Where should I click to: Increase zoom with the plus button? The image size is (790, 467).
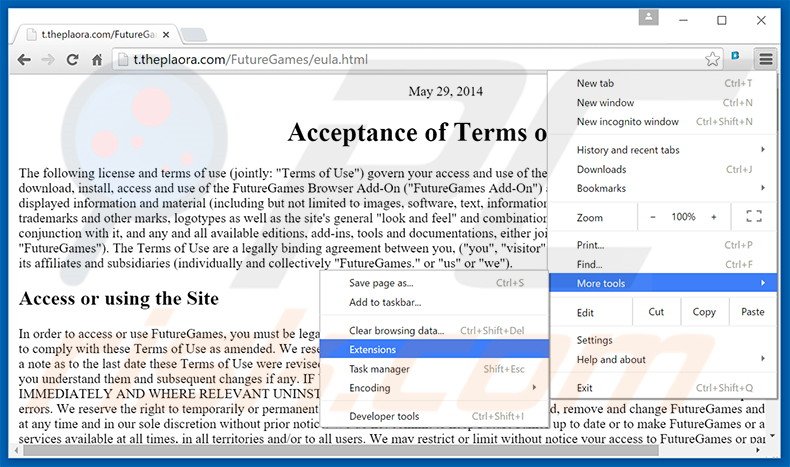tap(713, 217)
